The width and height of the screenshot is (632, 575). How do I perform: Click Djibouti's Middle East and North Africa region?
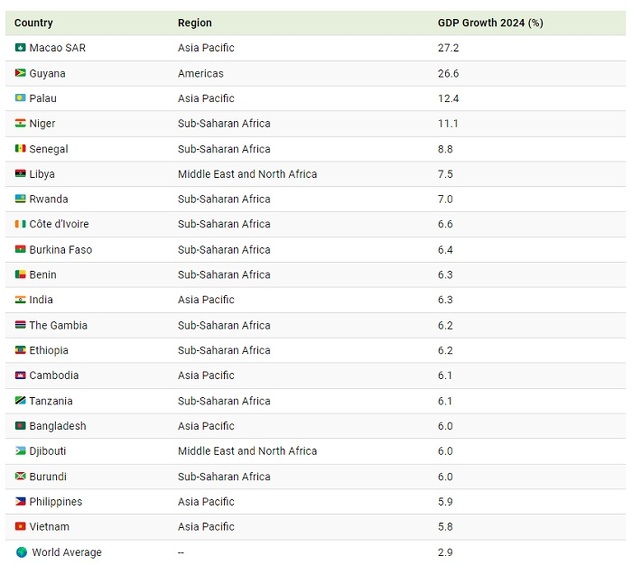pos(247,451)
